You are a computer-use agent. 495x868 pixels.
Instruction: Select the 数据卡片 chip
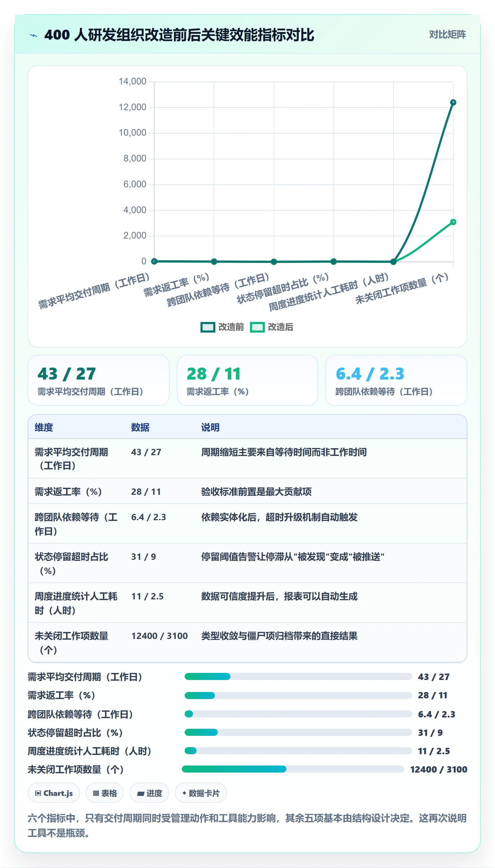point(200,793)
